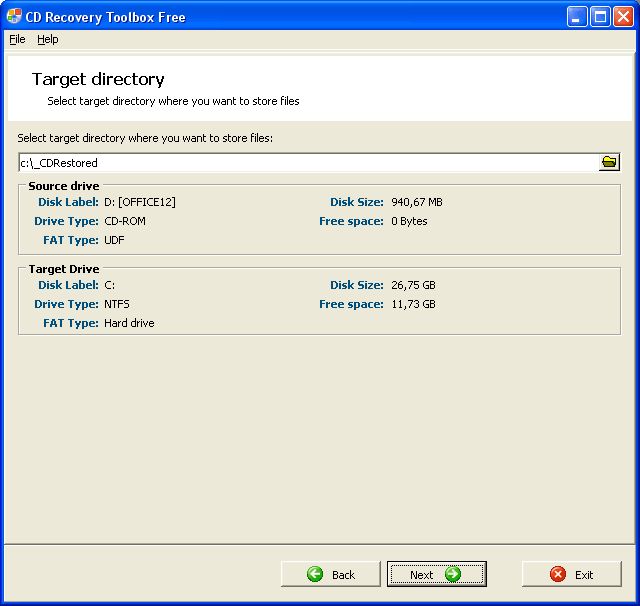The height and width of the screenshot is (606, 640).
Task: Quit the wizard using Exit button
Action: click(571, 574)
